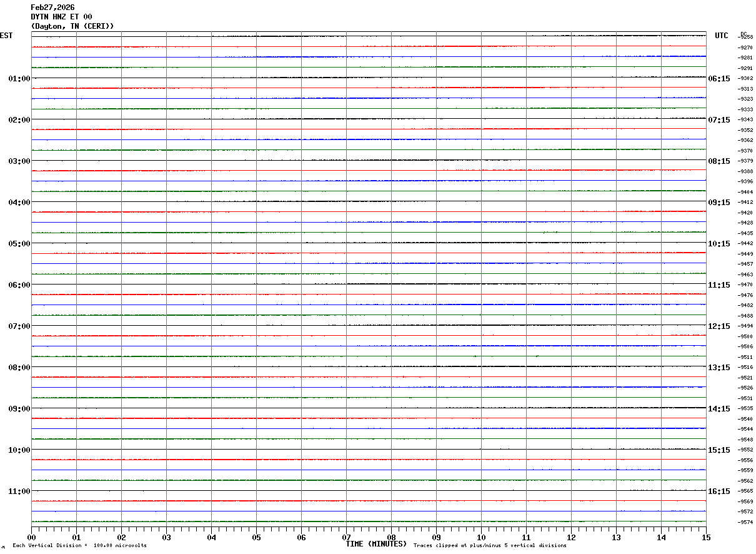Click the UTC timezone label
The height and width of the screenshot is (554, 756).
(722, 36)
